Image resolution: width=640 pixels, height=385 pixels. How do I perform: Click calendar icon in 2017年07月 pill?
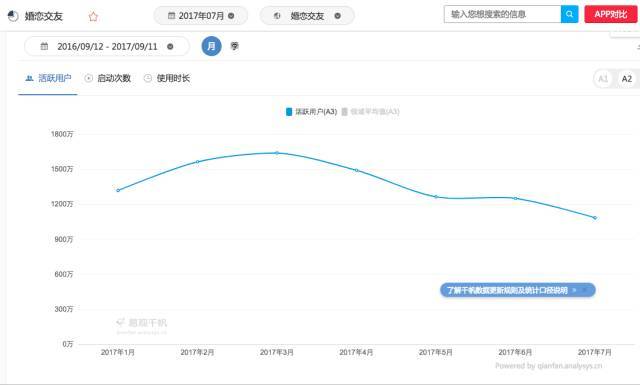coord(171,16)
